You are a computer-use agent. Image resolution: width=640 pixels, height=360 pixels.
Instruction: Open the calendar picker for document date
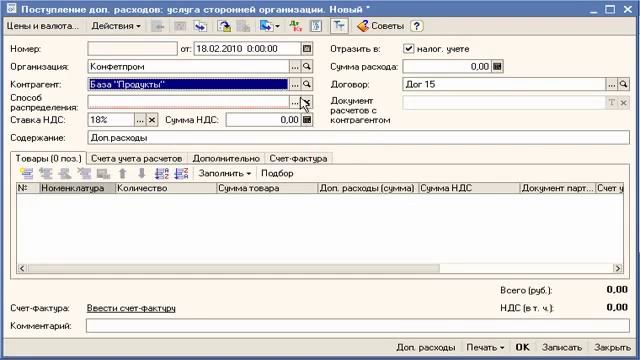tap(307, 49)
